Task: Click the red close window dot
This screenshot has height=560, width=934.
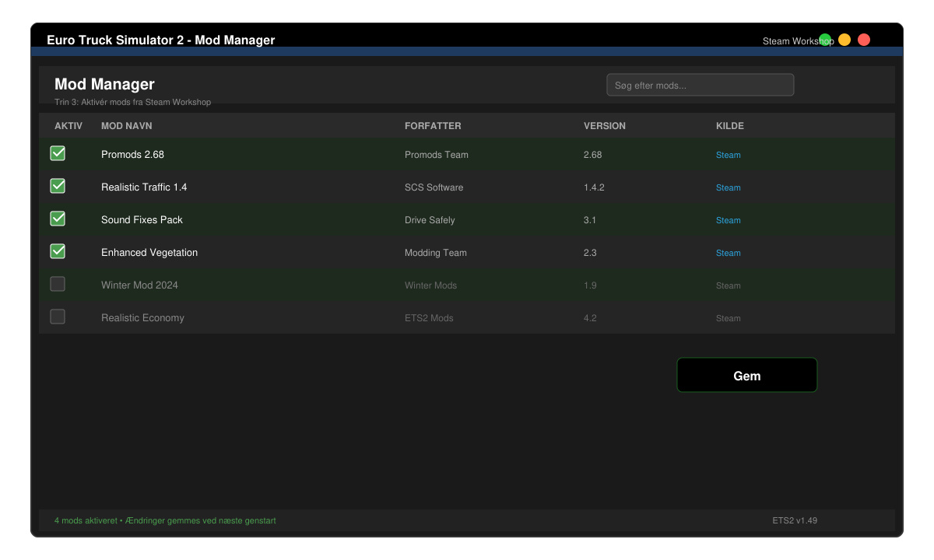Action: 864,40
